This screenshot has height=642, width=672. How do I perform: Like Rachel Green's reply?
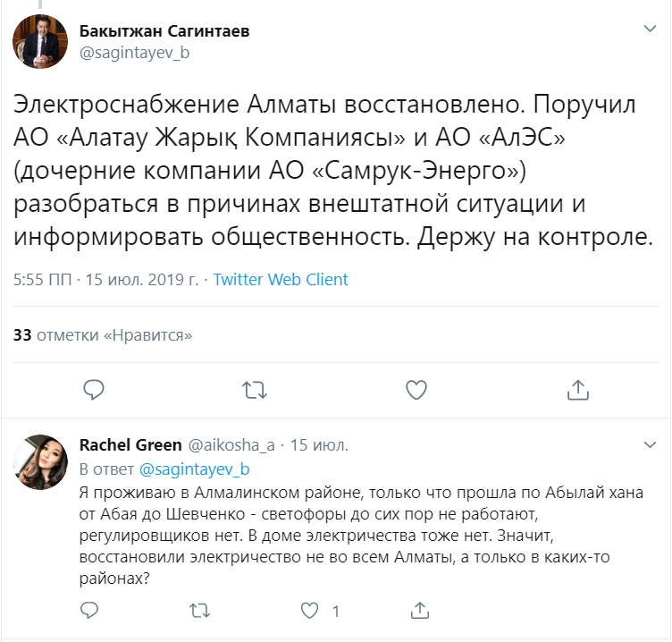pyautogui.click(x=310, y=611)
